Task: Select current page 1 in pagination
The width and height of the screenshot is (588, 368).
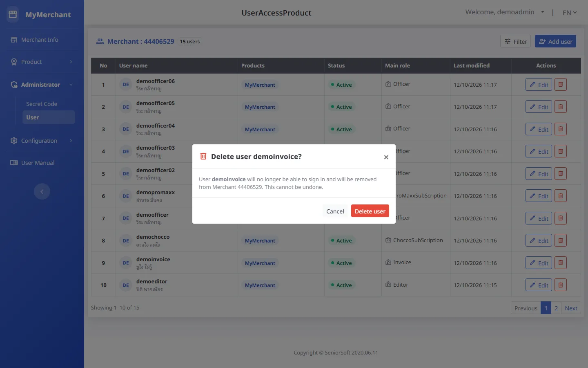Action: click(x=546, y=308)
